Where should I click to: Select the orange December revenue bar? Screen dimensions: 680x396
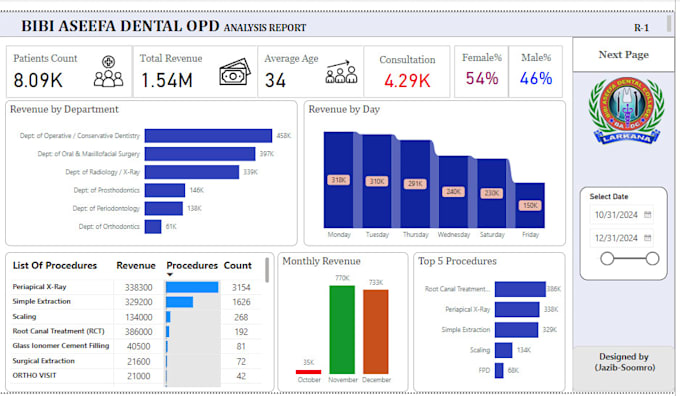pos(376,332)
